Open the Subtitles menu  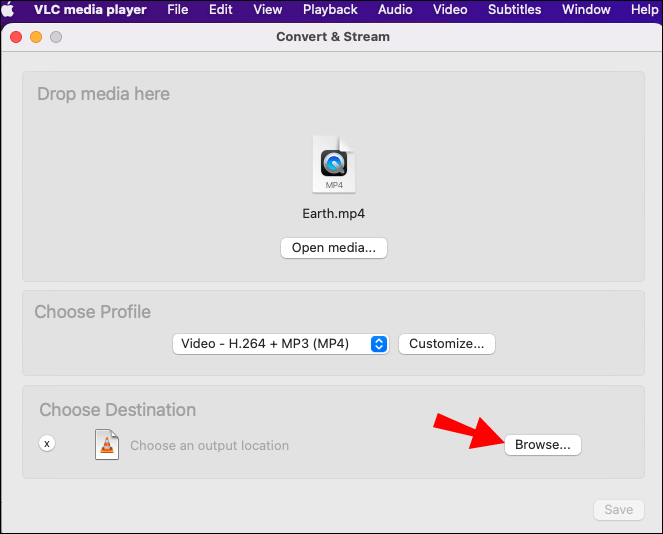515,9
